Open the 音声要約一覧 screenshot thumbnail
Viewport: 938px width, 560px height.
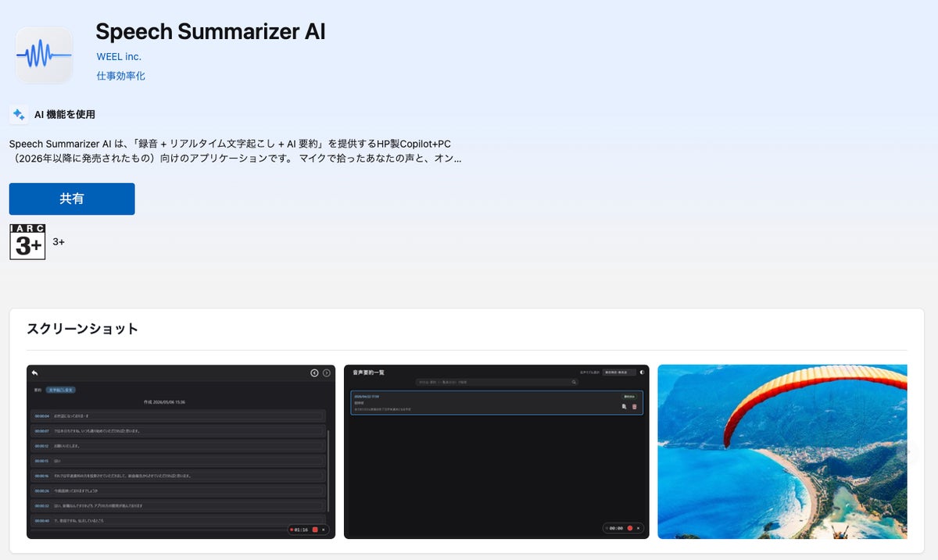496,451
